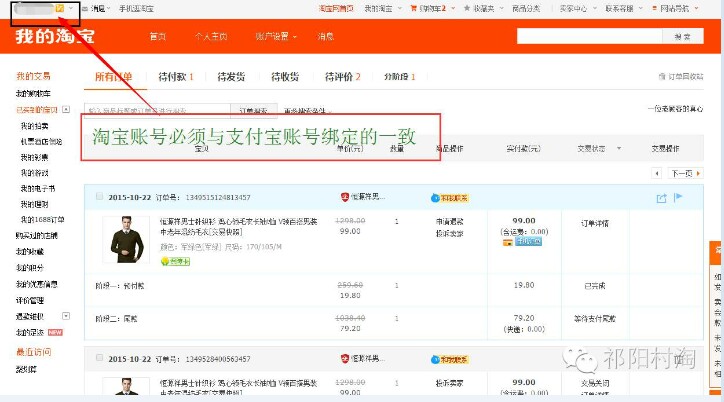Click the 下一页 button
Image resolution: width=724 pixels, height=402 pixels.
(x=686, y=174)
